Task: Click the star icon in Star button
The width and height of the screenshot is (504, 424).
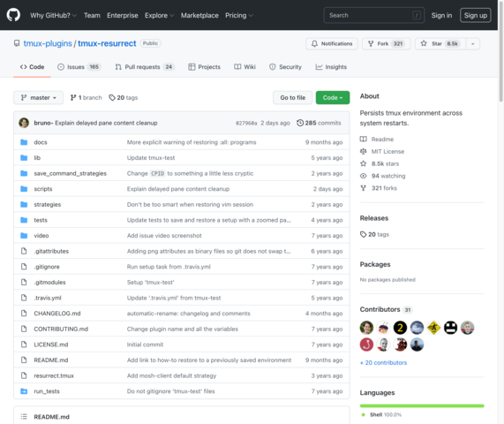Action: point(424,43)
